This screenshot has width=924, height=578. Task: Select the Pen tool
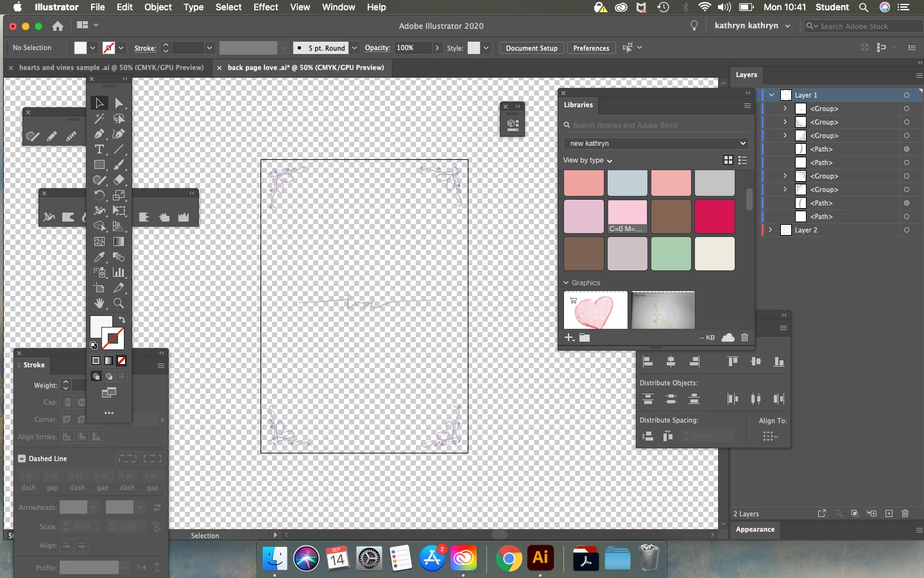[x=99, y=134]
